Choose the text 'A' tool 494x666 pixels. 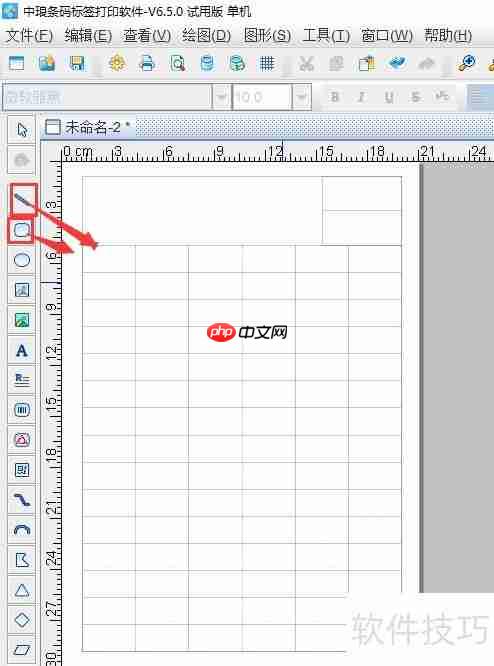point(22,350)
